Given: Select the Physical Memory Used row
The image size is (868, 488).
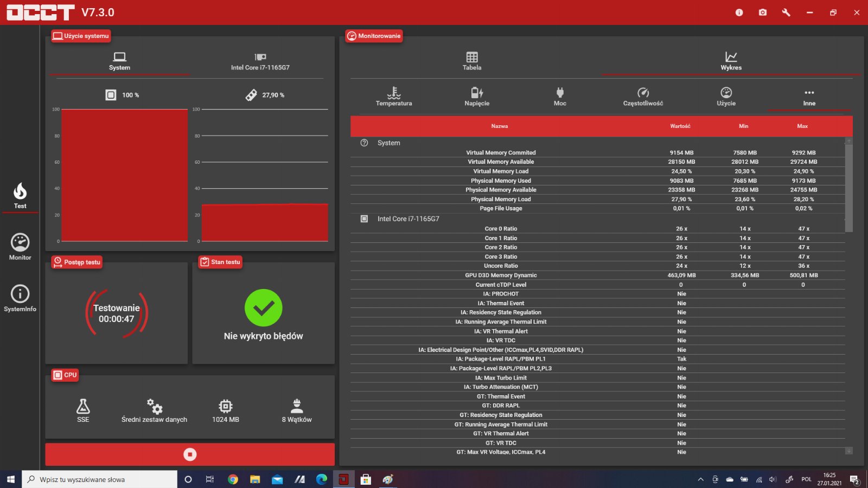Looking at the screenshot, I should 597,181.
